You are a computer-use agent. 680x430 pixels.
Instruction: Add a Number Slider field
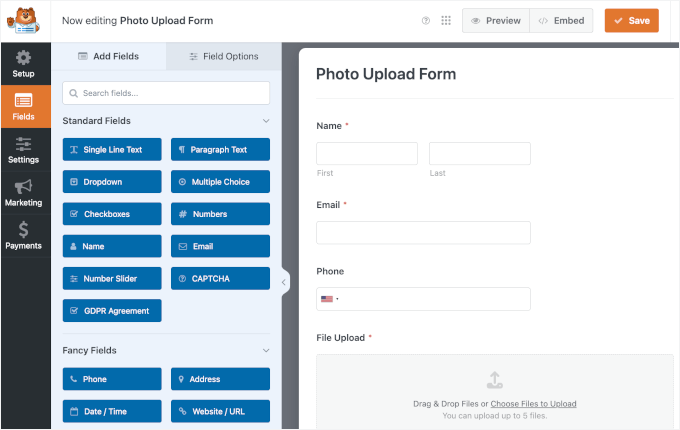coord(112,278)
